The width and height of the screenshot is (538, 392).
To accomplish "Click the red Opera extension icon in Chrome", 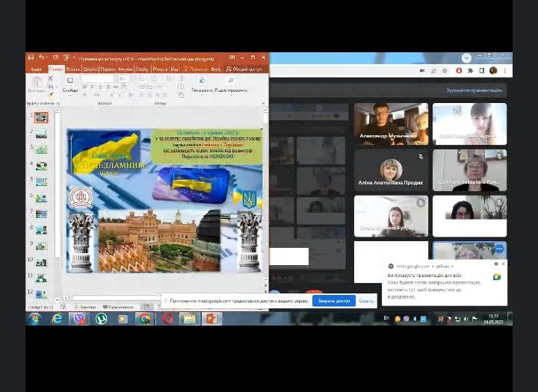I will point(459,71).
